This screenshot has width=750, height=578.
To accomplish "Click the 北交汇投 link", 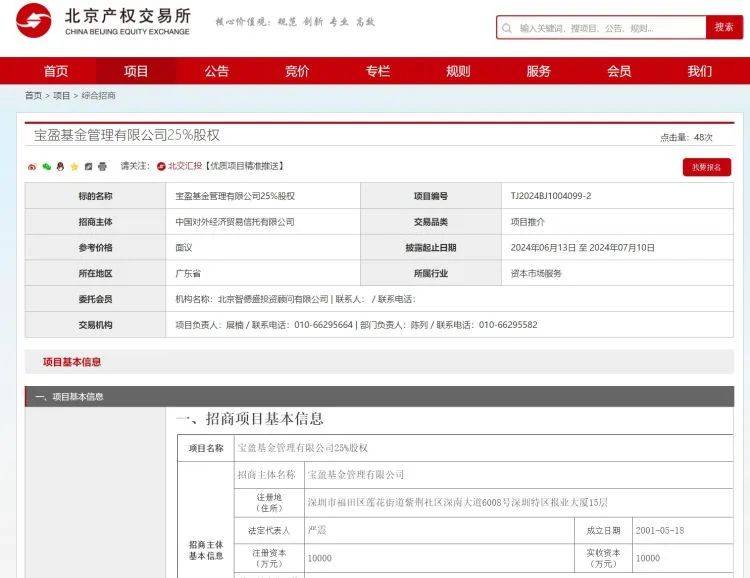I will (185, 166).
